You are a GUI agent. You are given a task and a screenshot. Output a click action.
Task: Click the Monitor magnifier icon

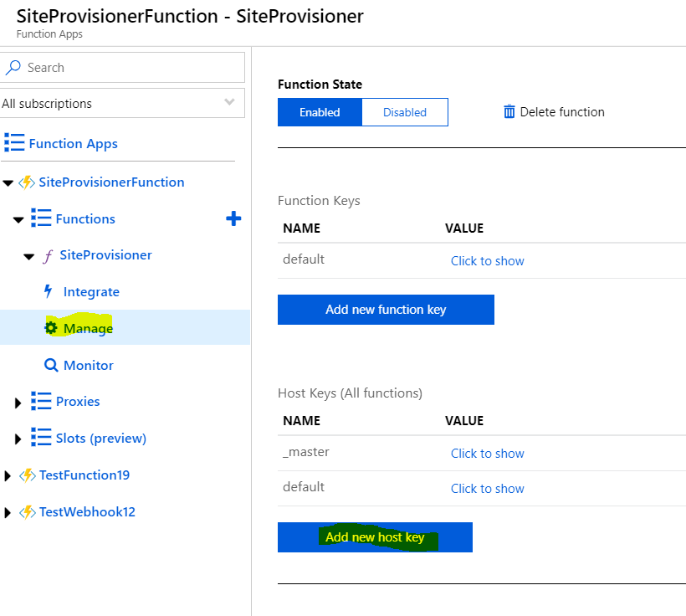(x=51, y=365)
